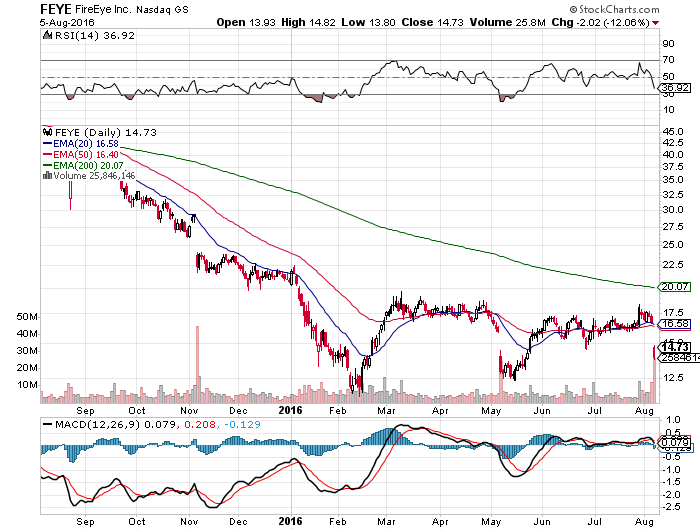Select the green EMA(200) line swatch
700x530 pixels.
pos(47,166)
